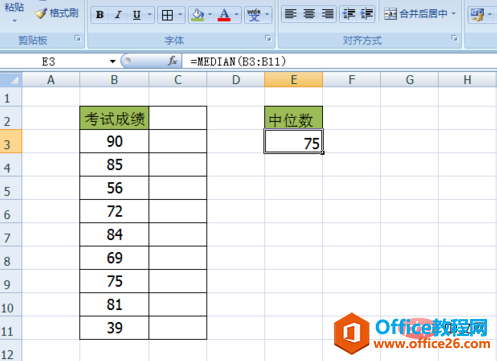Select row 11 header

pyautogui.click(x=11, y=328)
